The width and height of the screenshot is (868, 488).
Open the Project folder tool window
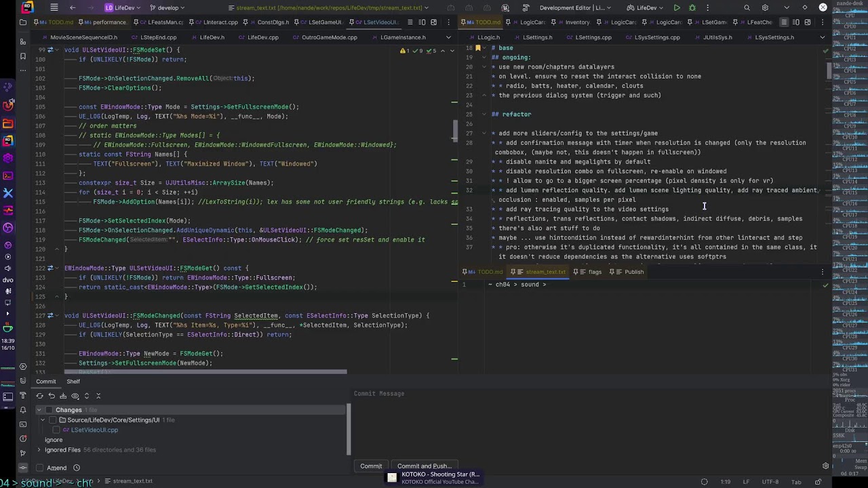[x=22, y=22]
